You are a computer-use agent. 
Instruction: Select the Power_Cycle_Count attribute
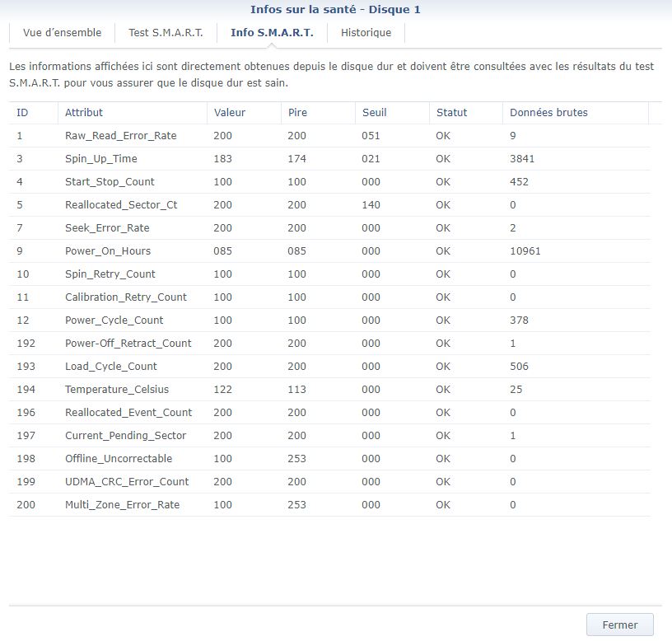(x=114, y=320)
